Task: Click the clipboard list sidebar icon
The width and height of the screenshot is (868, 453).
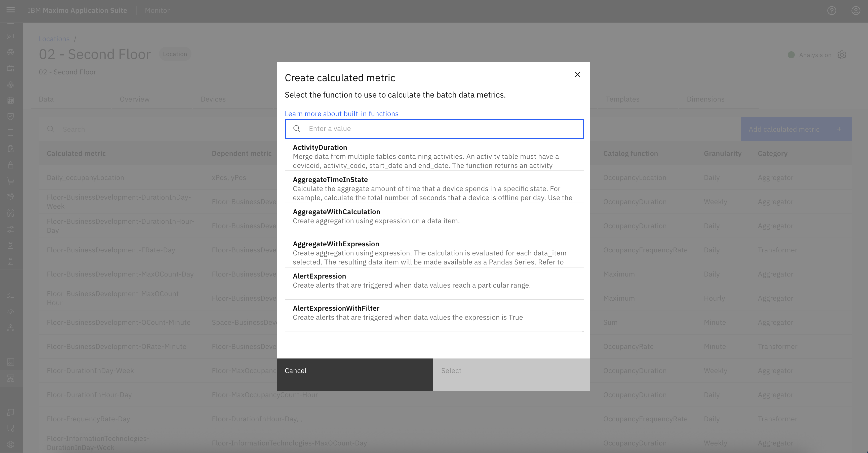Action: coord(11,261)
